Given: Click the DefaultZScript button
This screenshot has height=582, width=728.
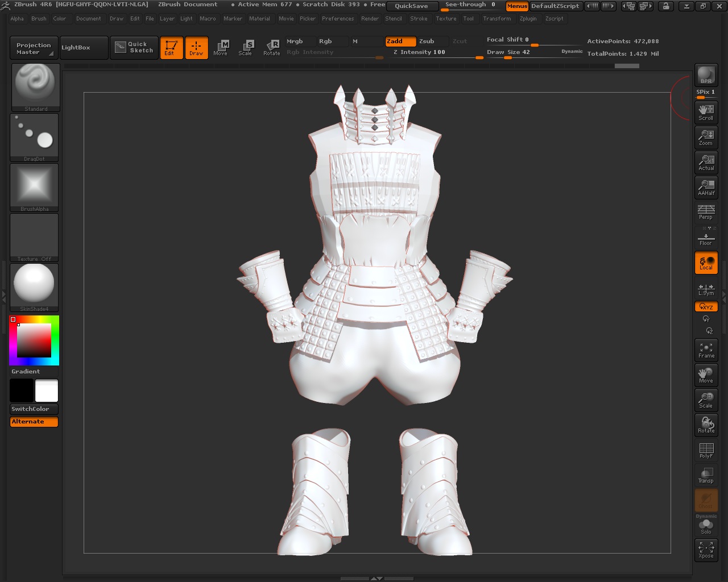Looking at the screenshot, I should coord(555,6).
